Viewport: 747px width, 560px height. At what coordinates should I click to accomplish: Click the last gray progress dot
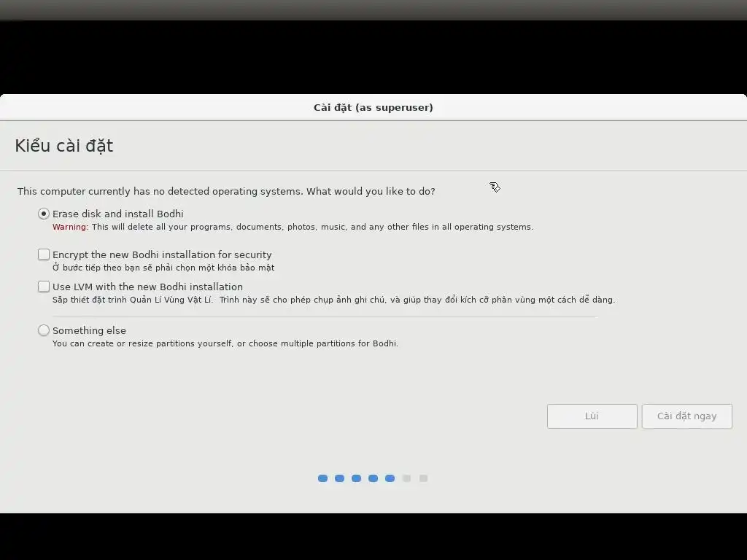pos(423,478)
